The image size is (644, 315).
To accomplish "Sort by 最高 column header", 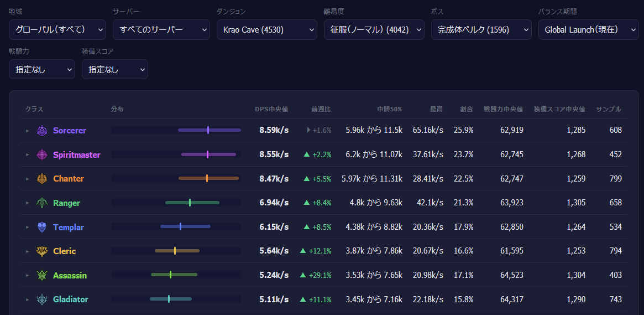I will tap(436, 109).
